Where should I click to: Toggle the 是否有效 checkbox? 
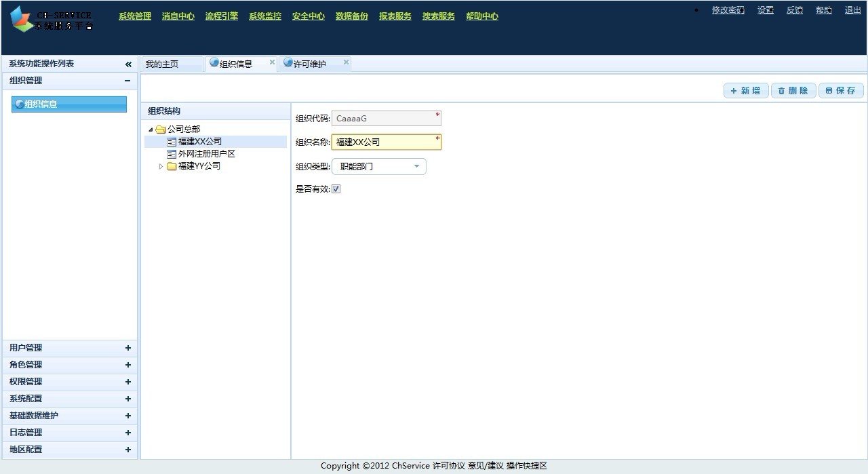pyautogui.click(x=336, y=189)
